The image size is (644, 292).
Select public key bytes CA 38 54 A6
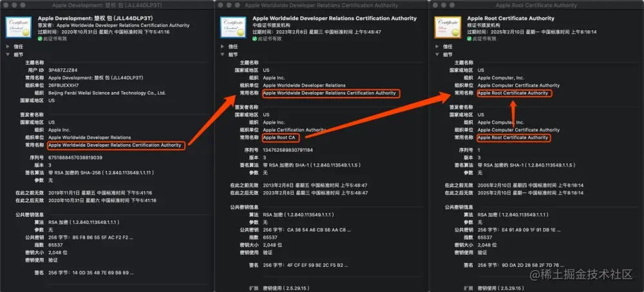click(x=307, y=230)
